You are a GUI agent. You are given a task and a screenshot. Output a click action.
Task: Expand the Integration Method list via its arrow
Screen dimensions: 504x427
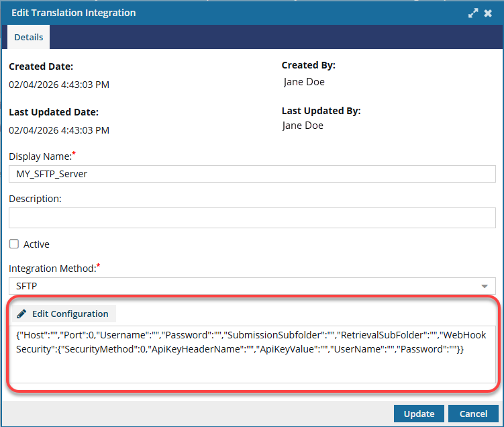[x=485, y=286]
